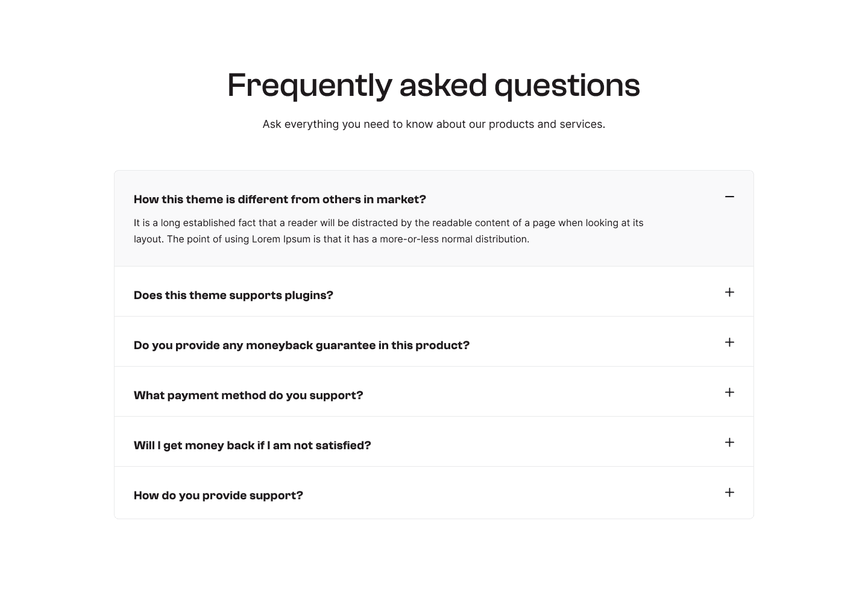Select the support question's accordion row
Screen dimensions: 868x603
pos(434,493)
